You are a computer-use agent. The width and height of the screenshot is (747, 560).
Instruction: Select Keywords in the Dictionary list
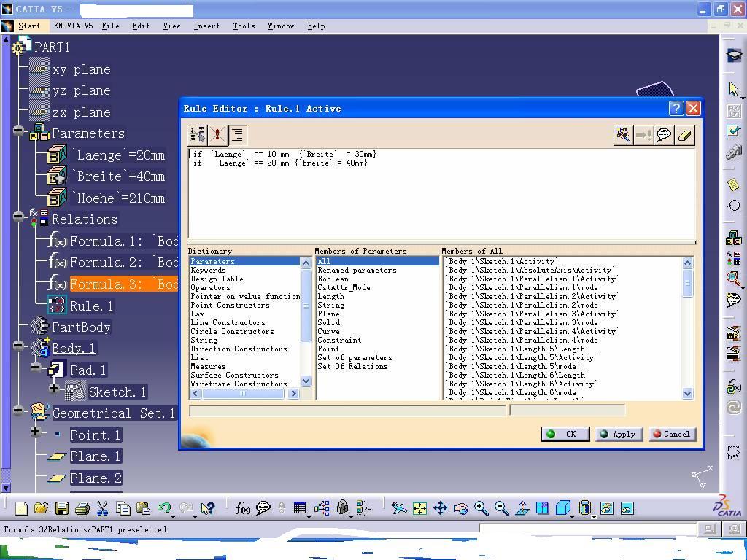[x=208, y=270]
